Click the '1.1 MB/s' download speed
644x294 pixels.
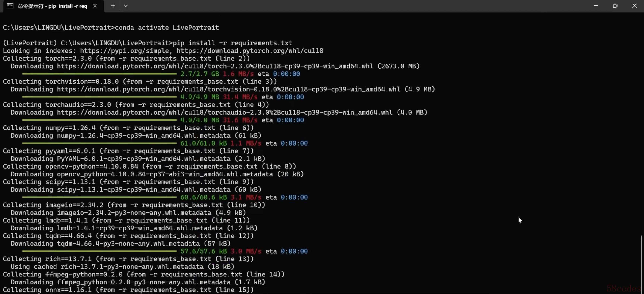[246, 143]
